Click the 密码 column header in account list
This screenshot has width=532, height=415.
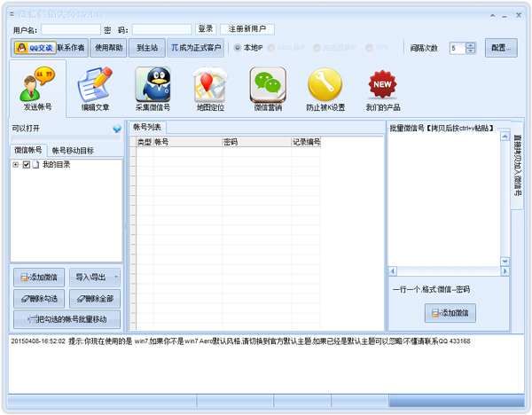tap(257, 142)
